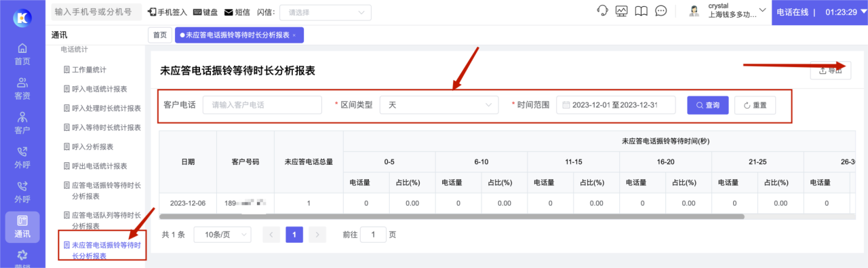The width and height of the screenshot is (868, 268).
Task: Open the 10条/页 page size dropdown
Action: pos(222,234)
